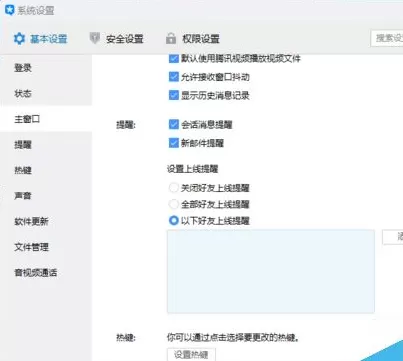This screenshot has width=403, height=361.
Task: Click the 你可以通过点击选择要更改的热键 text
Action: 232,338
